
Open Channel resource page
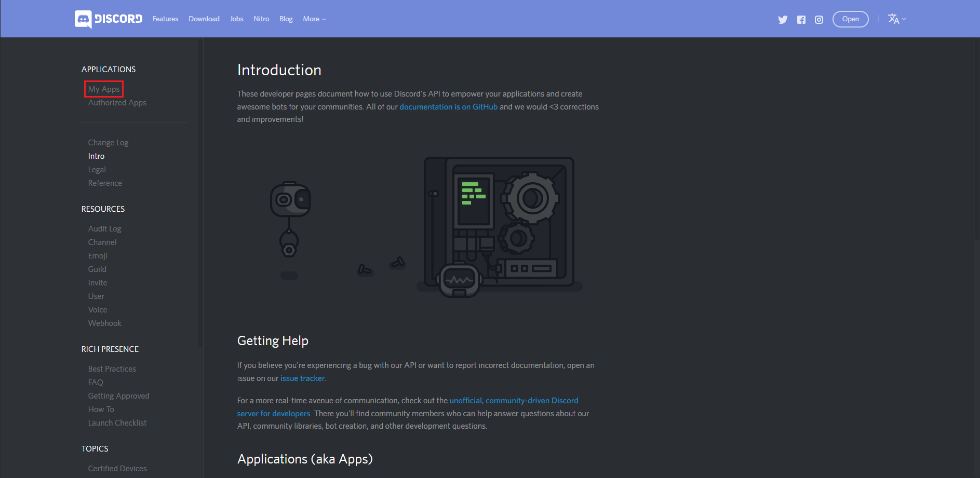[102, 242]
